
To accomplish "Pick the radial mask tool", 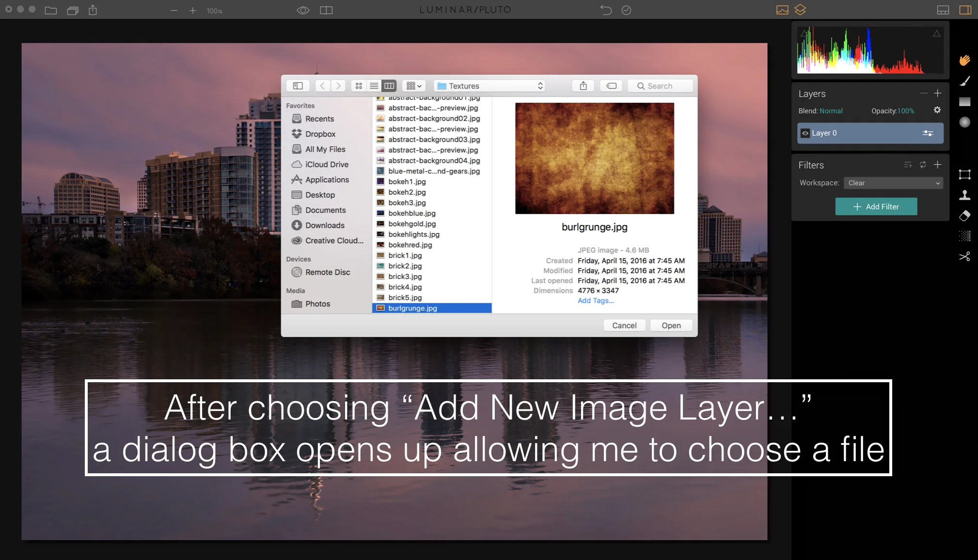I will (x=964, y=122).
